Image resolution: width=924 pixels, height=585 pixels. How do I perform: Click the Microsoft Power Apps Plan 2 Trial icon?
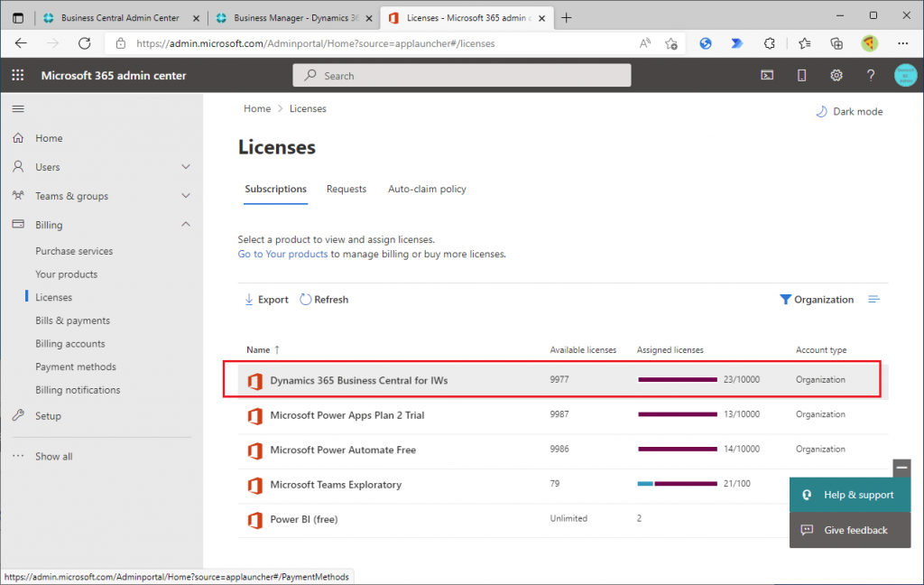(254, 416)
